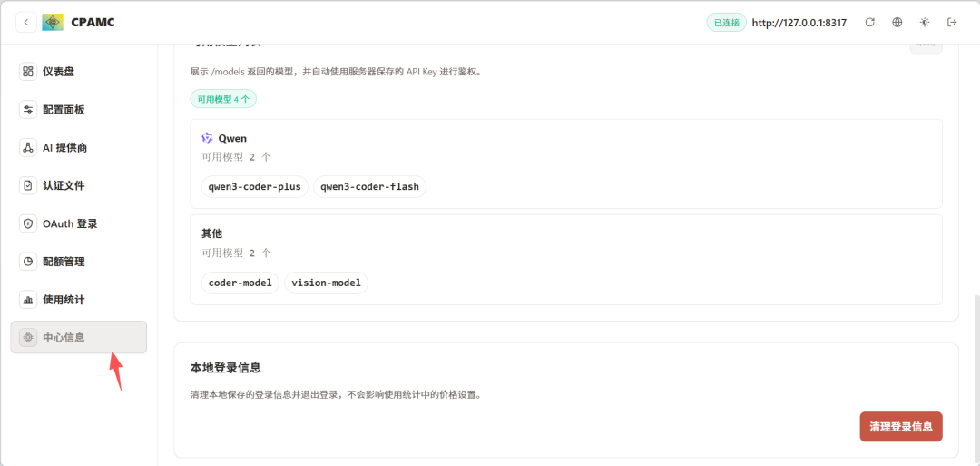Open the 认证文件 menu item

[x=79, y=185]
